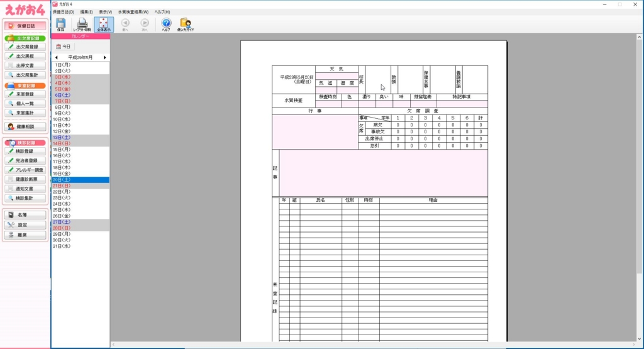Screen dimensions: 644x349
Task: Click the 今日 today button in the calendar
Action: [64, 47]
